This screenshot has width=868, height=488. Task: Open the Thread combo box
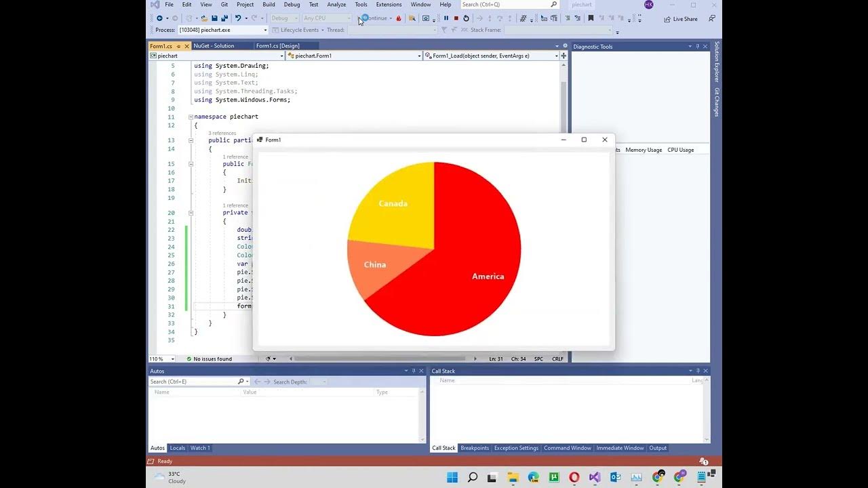point(391,30)
